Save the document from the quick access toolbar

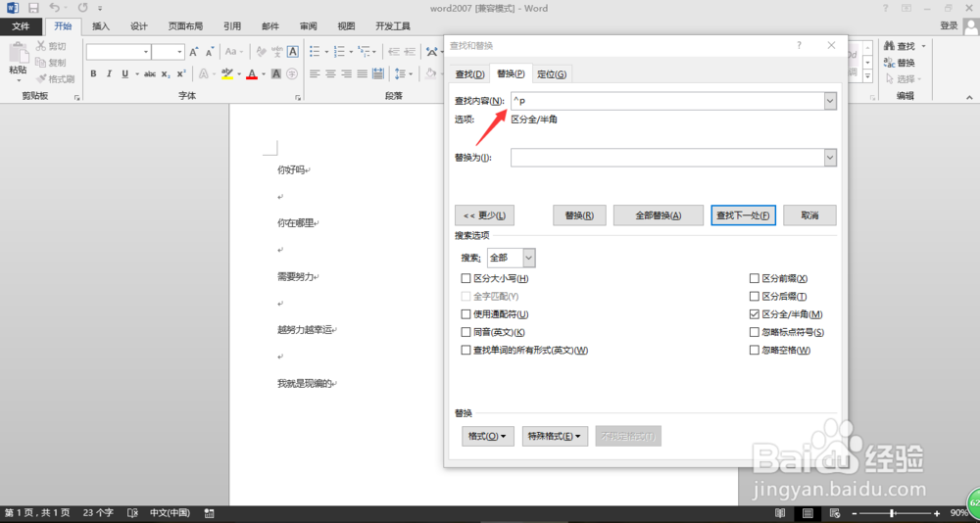33,8
